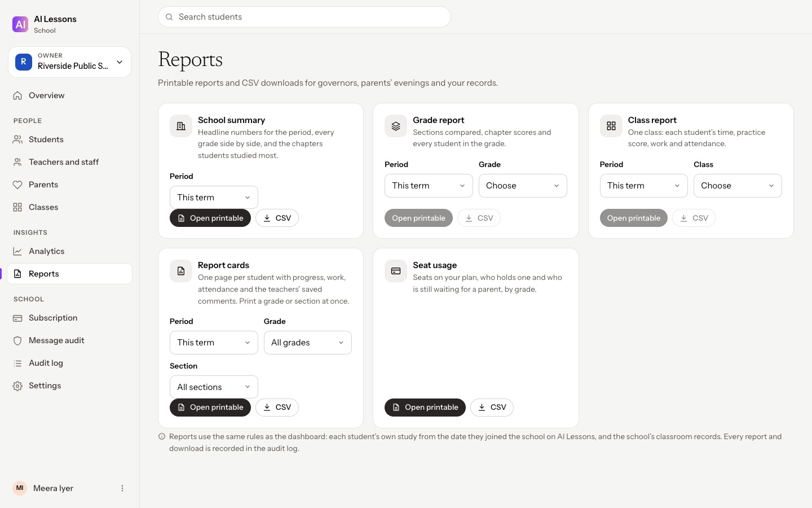
Task: Open Message audit
Action: (x=70, y=340)
